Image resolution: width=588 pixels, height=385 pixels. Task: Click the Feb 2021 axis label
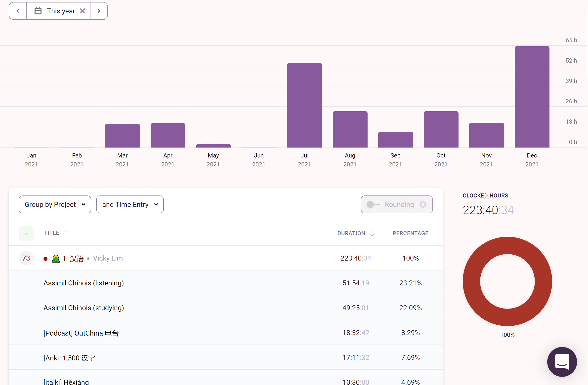click(77, 160)
